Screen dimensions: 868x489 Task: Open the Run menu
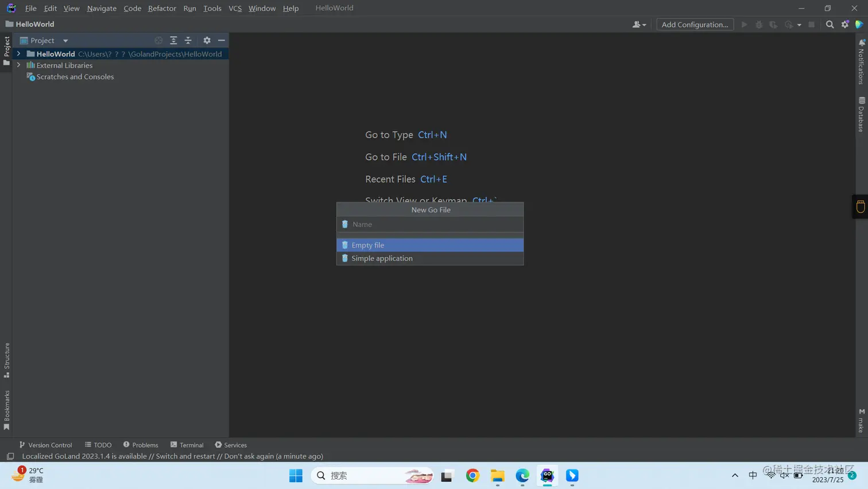pos(189,8)
